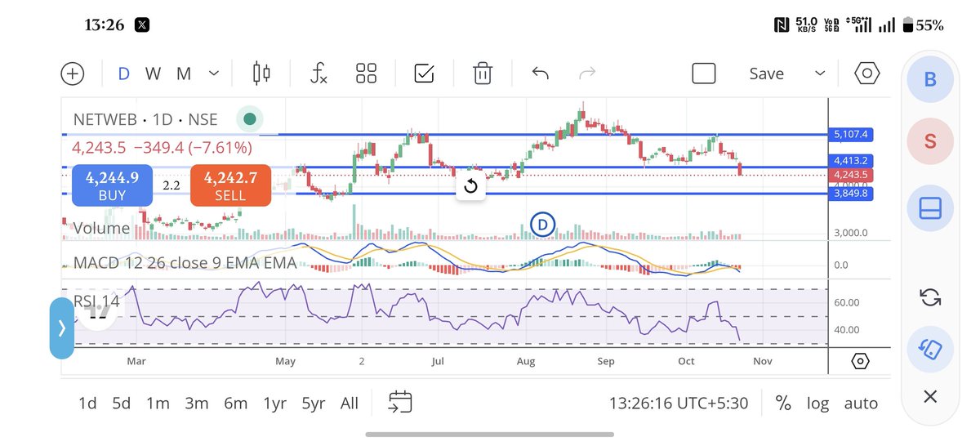Tap the X app status bar icon
The height and width of the screenshot is (446, 980).
(142, 25)
